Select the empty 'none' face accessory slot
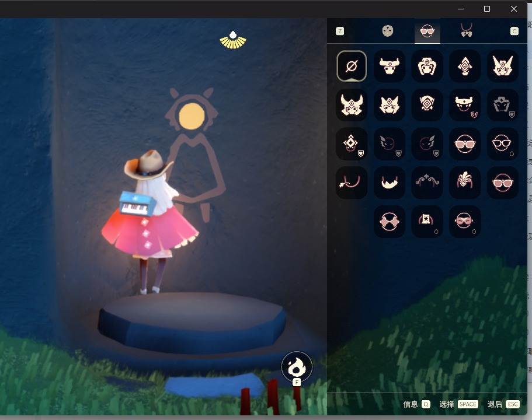The height and width of the screenshot is (420, 532). click(352, 66)
